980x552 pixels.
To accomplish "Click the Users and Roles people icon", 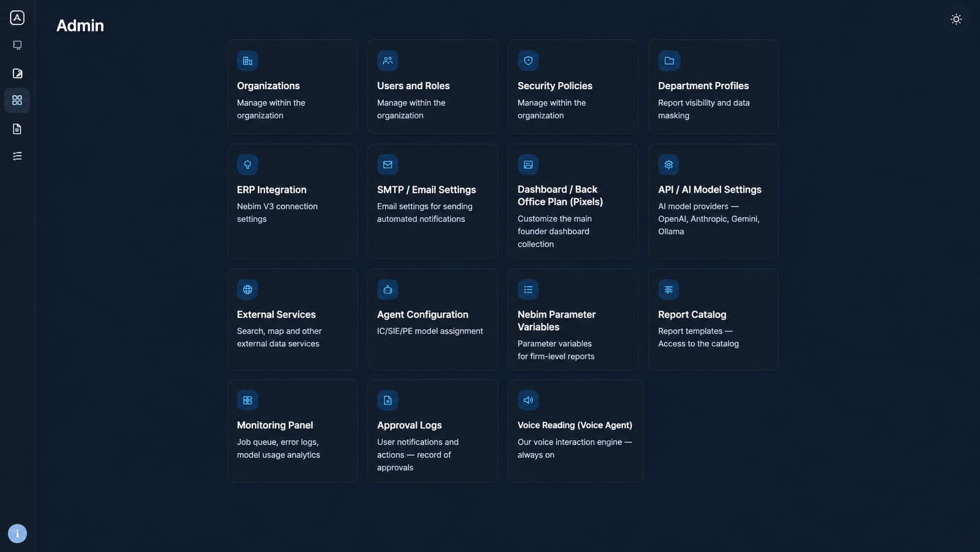I will [387, 60].
